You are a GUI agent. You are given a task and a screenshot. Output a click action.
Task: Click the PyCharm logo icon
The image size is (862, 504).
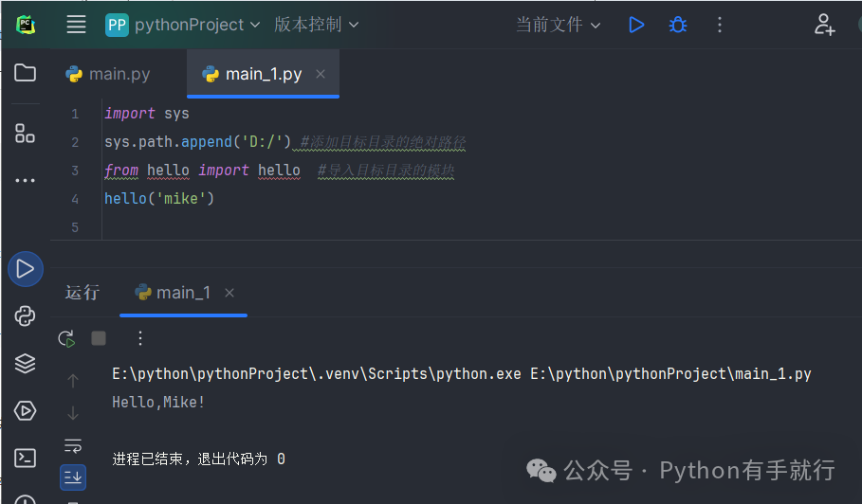26,25
